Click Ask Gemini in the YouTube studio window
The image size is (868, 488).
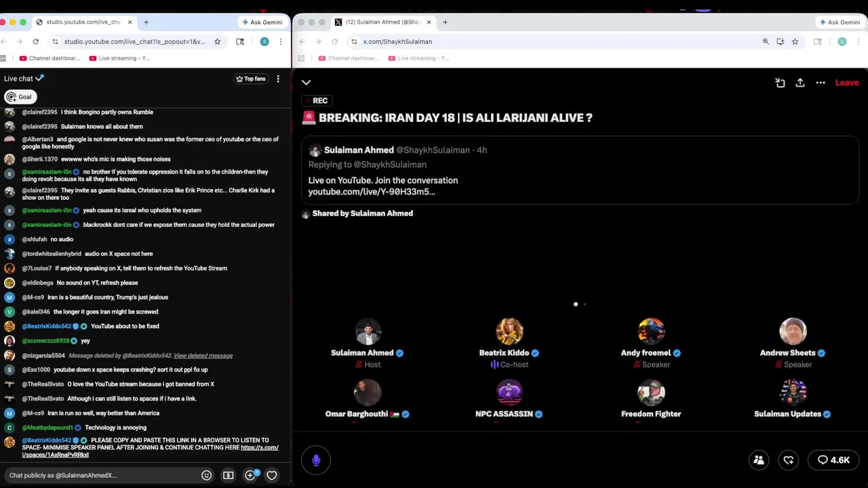[x=262, y=22]
